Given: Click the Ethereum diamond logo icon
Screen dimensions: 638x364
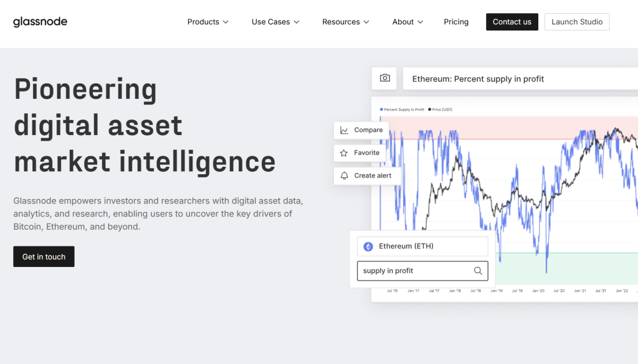Looking at the screenshot, I should click(x=368, y=246).
